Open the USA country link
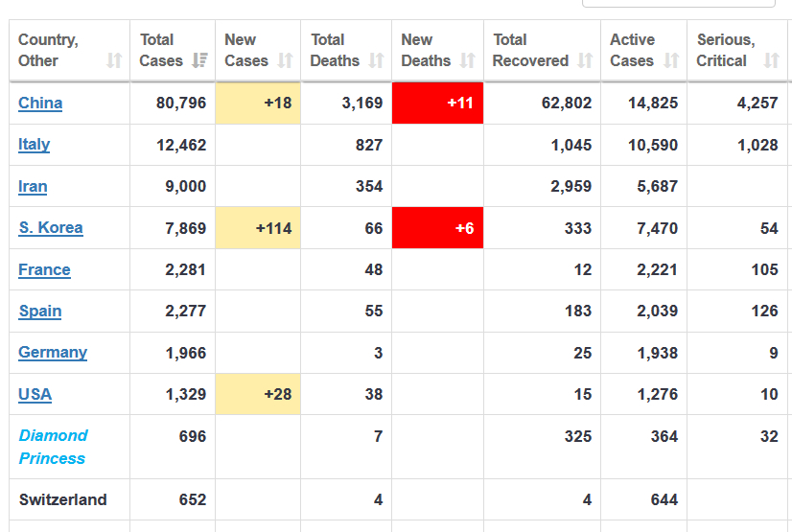 tap(35, 394)
